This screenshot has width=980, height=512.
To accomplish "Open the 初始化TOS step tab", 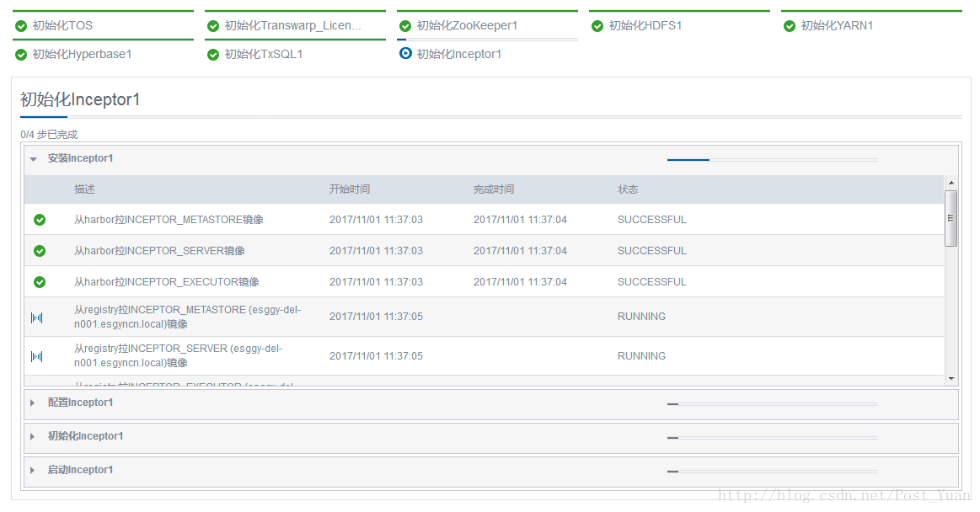I will (103, 25).
